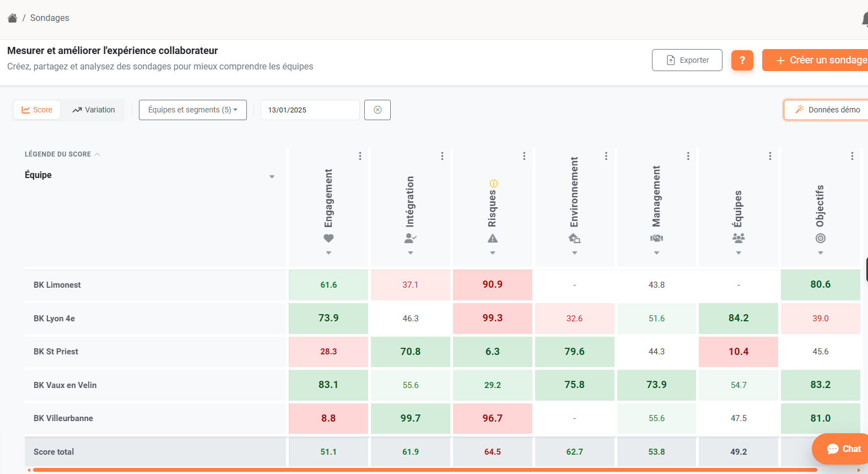This screenshot has width=868, height=474.
Task: Click the horizontal scrollbar under the table
Action: (x=424, y=470)
